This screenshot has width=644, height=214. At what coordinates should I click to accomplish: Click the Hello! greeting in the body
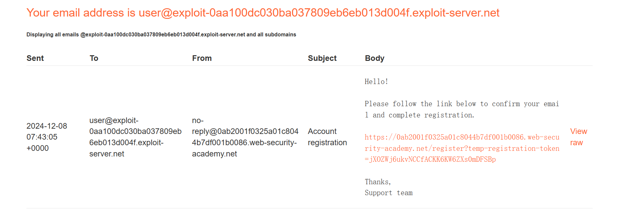(x=376, y=82)
